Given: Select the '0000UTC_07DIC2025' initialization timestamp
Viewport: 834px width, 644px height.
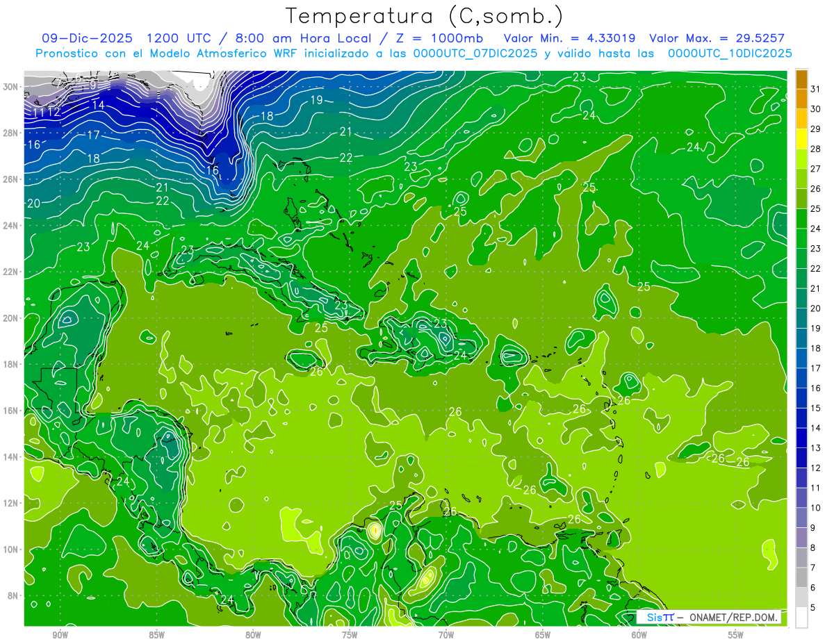Looking at the screenshot, I should pyautogui.click(x=475, y=53).
